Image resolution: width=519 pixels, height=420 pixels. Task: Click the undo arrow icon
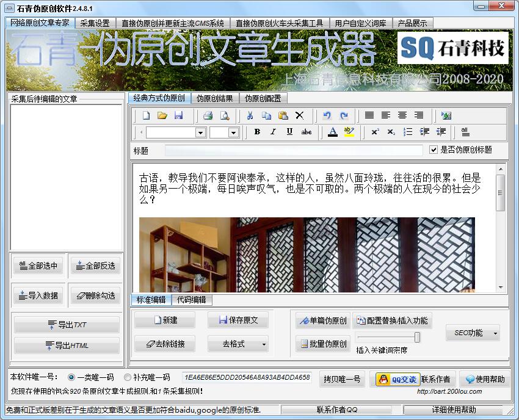click(327, 115)
